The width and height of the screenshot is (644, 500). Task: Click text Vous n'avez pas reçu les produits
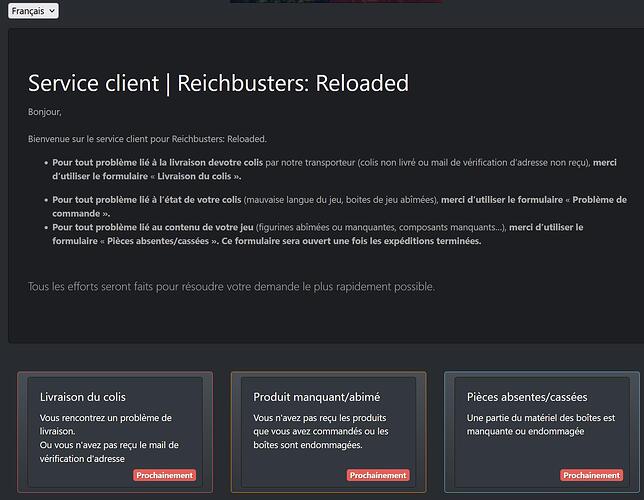[321, 431]
